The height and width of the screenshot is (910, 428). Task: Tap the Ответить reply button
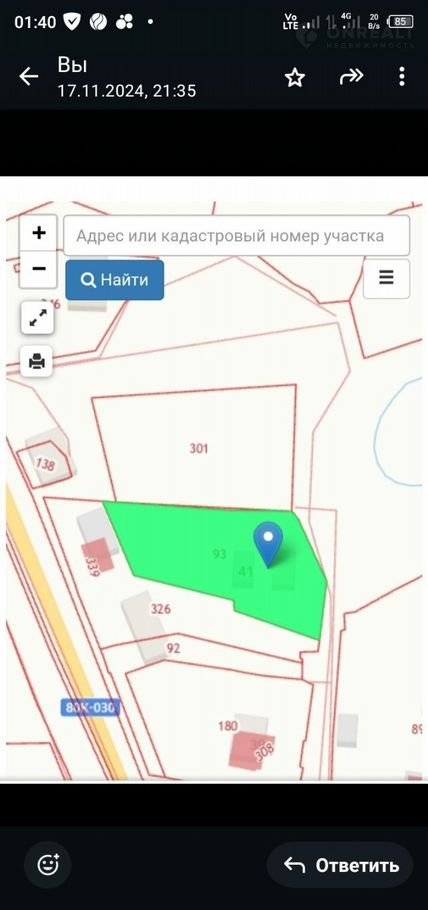340,865
